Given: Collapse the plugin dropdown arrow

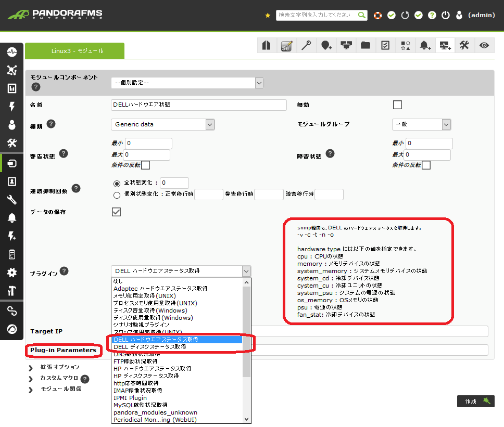Looking at the screenshot, I should pos(246,271).
